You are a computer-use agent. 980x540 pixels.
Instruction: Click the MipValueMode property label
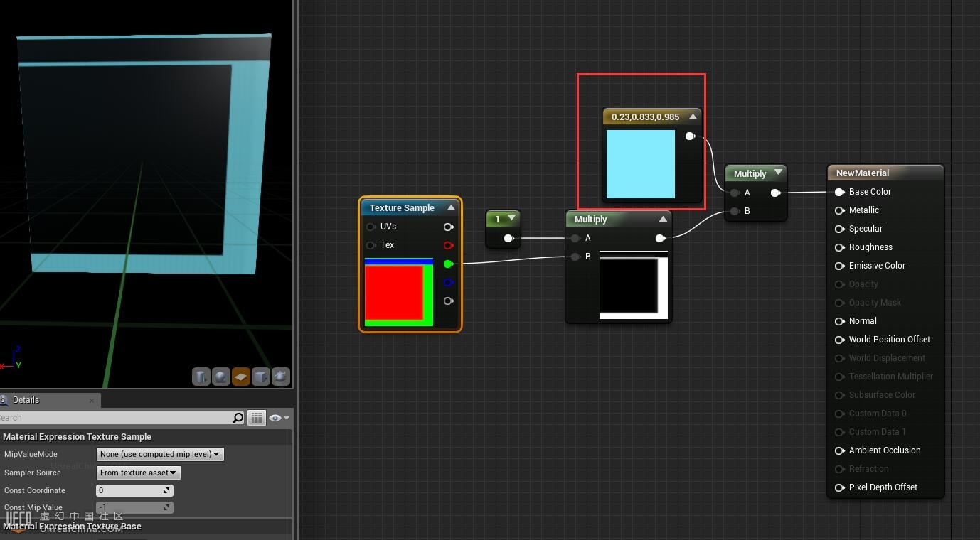coord(31,454)
